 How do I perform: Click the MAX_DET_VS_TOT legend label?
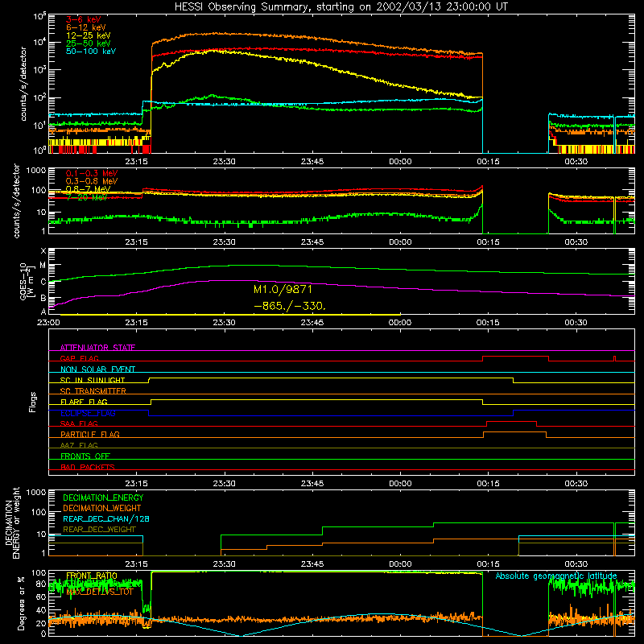[100, 592]
